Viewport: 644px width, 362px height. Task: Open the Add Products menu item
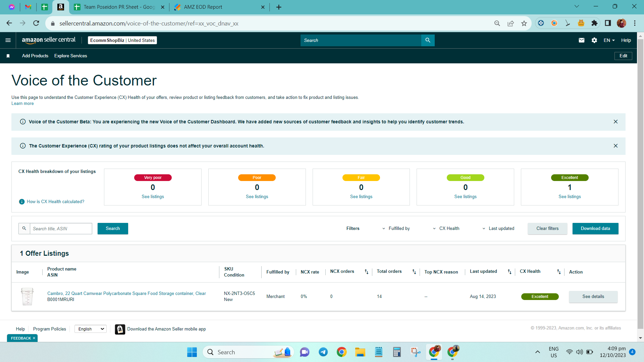35,56
